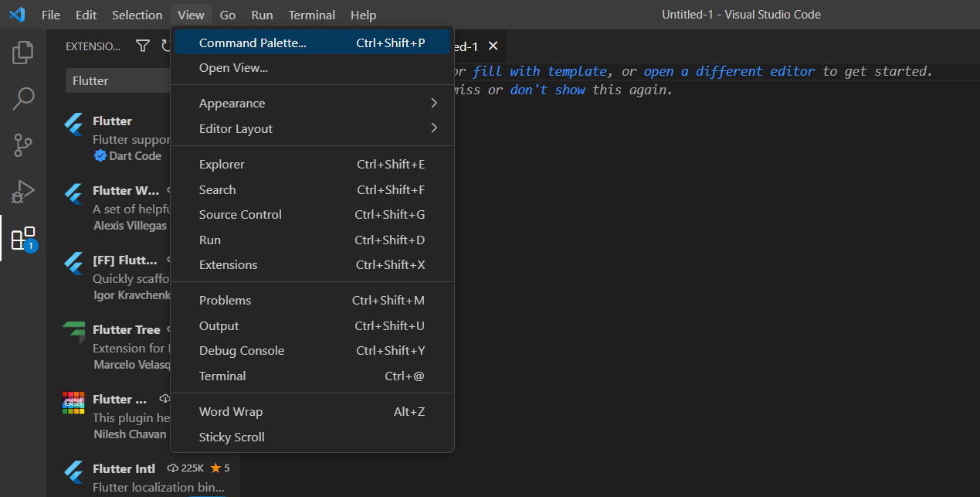Open Source Control from activity bar

click(23, 145)
